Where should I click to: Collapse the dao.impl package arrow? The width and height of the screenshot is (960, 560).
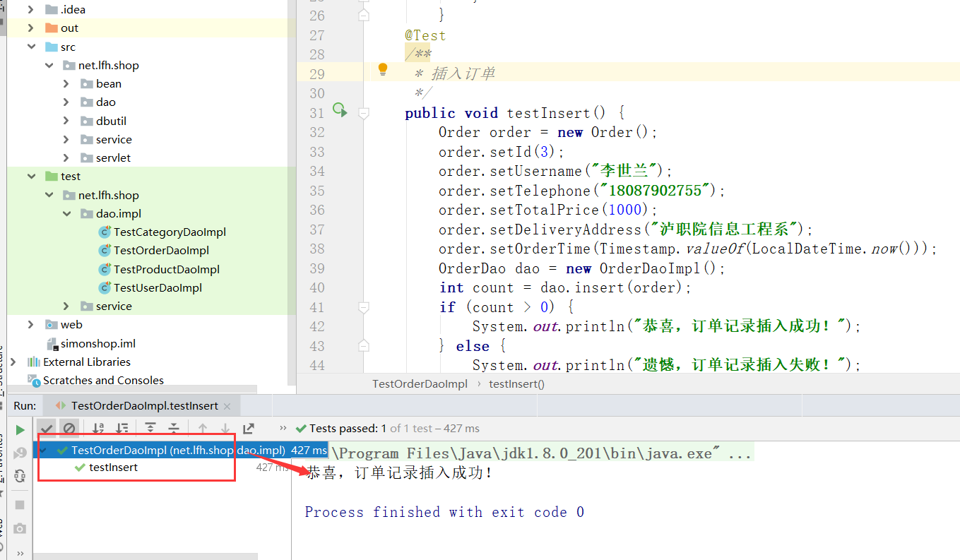pyautogui.click(x=66, y=213)
